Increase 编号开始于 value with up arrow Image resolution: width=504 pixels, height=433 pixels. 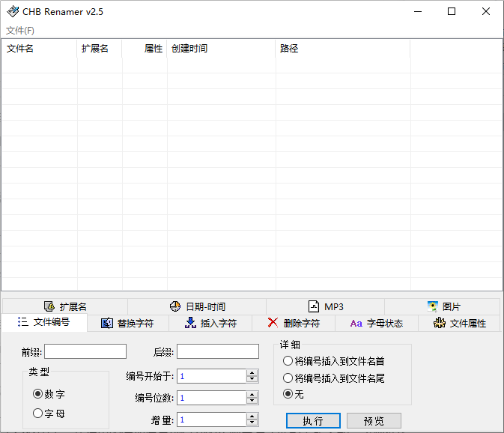point(252,372)
